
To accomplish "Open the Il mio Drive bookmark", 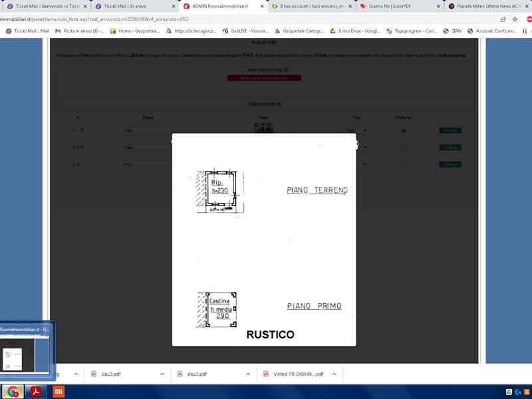I will tap(354, 31).
